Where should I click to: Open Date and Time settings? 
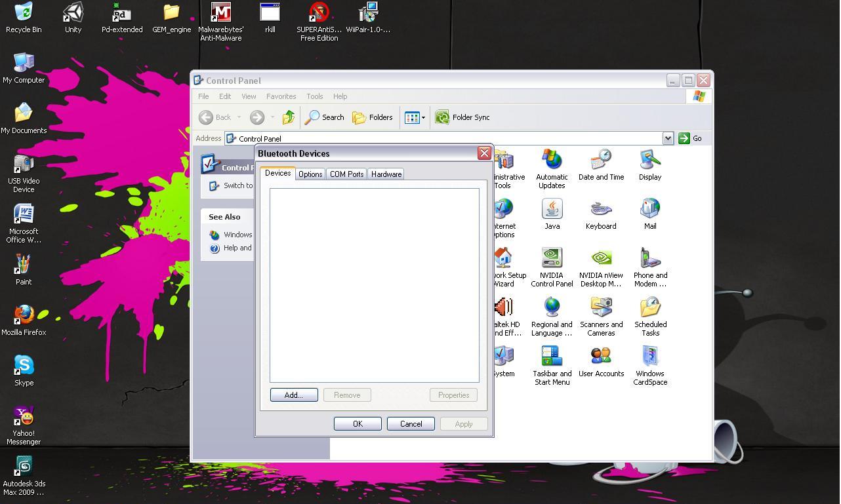(x=601, y=161)
